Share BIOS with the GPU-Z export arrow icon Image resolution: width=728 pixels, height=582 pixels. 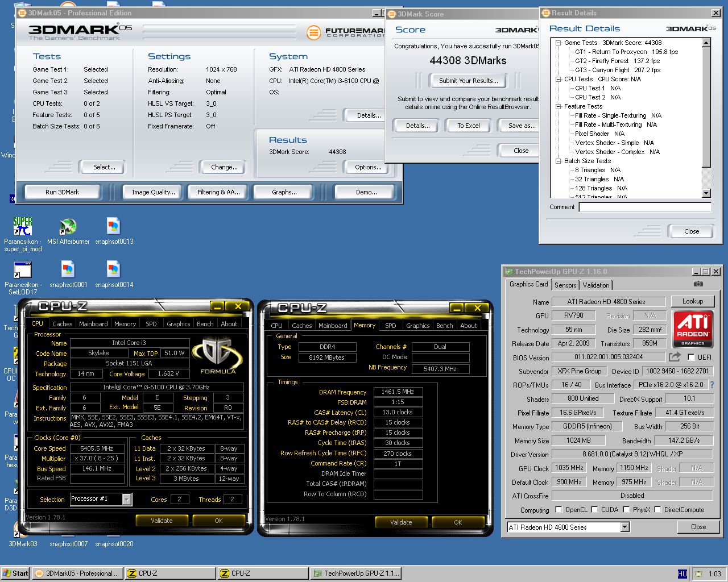pos(675,357)
